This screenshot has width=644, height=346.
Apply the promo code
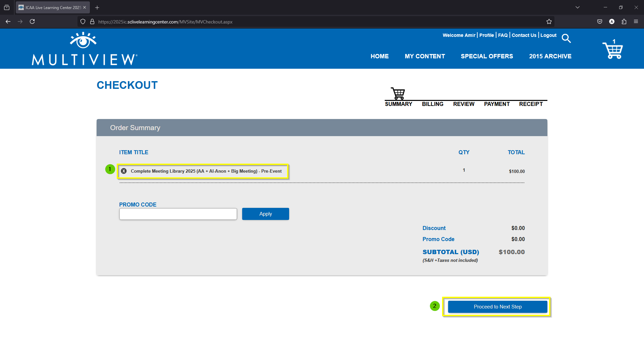pyautogui.click(x=266, y=214)
